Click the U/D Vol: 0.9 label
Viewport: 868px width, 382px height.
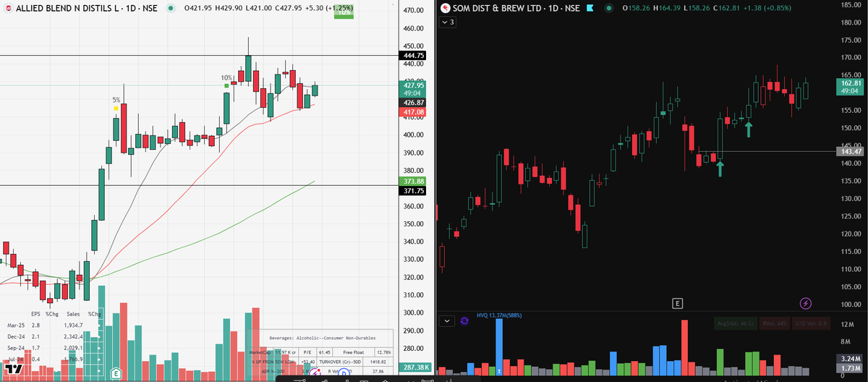coord(812,323)
